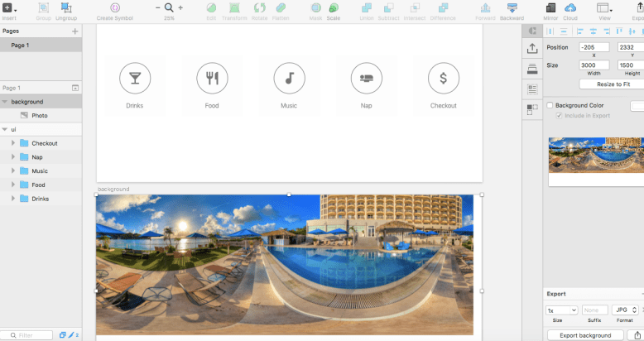The width and height of the screenshot is (644, 341).
Task: Apply the Union boolean operation
Action: (x=367, y=7)
